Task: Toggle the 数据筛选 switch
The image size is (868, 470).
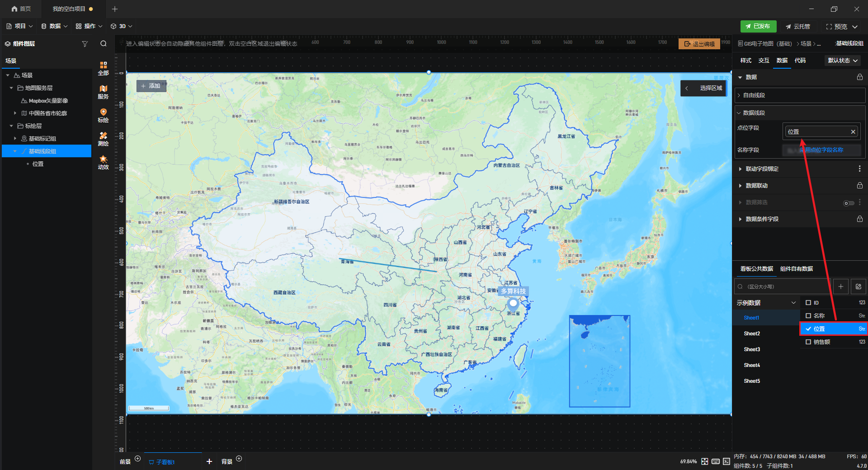Action: click(849, 203)
